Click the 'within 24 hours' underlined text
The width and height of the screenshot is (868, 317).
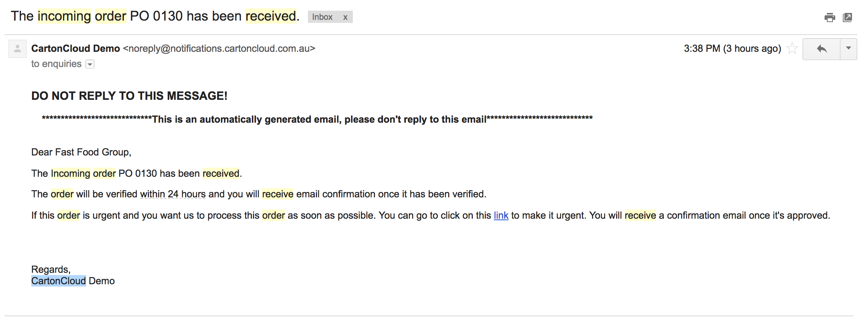coord(173,194)
